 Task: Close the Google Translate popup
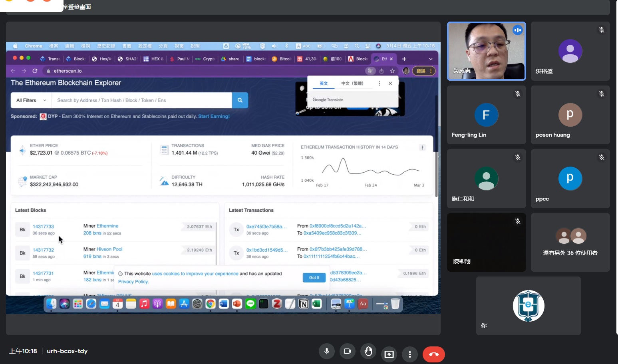(390, 84)
